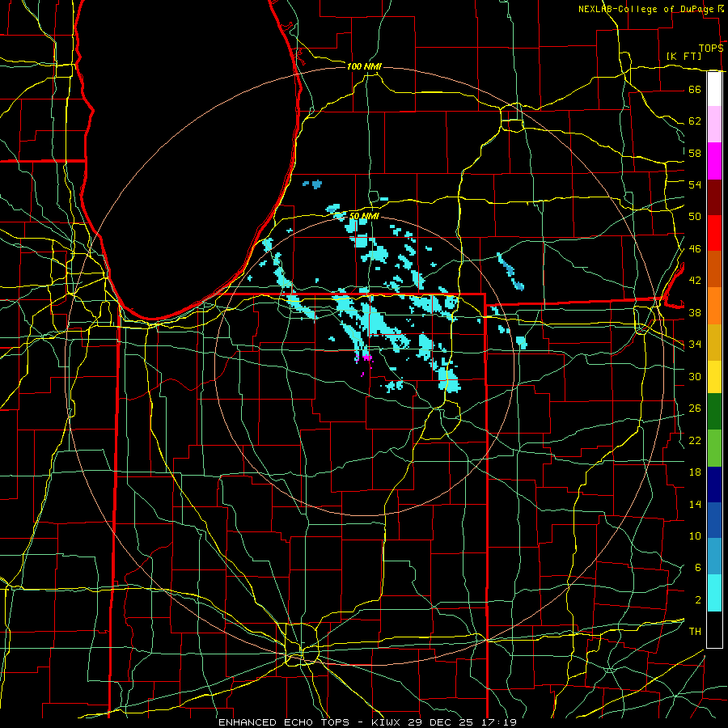Image resolution: width=728 pixels, height=728 pixels.
Task: Click the 50 NMI range ring label
Action: [364, 216]
